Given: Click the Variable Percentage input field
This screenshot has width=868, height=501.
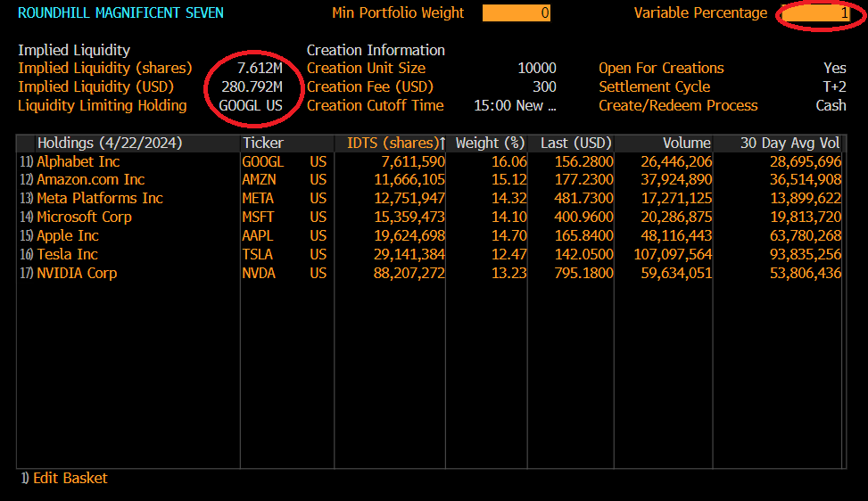Looking at the screenshot, I should point(815,12).
